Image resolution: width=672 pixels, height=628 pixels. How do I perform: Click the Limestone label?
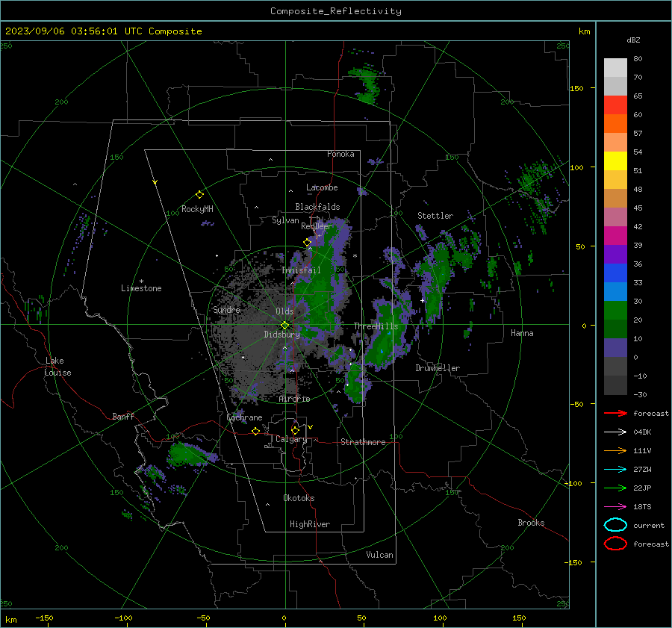(141, 288)
